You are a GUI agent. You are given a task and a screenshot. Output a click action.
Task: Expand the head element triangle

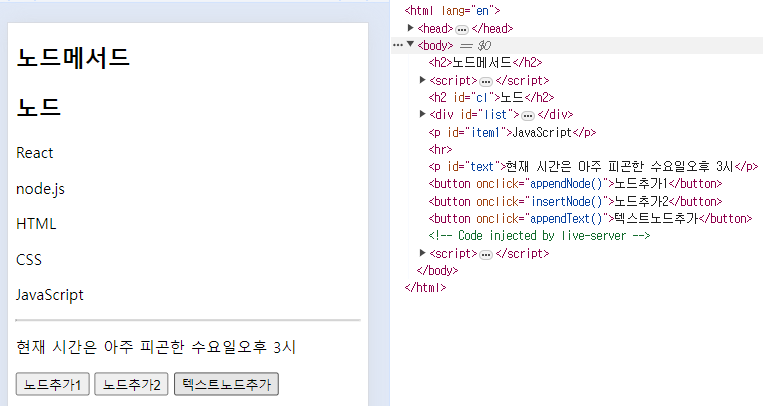pos(410,28)
